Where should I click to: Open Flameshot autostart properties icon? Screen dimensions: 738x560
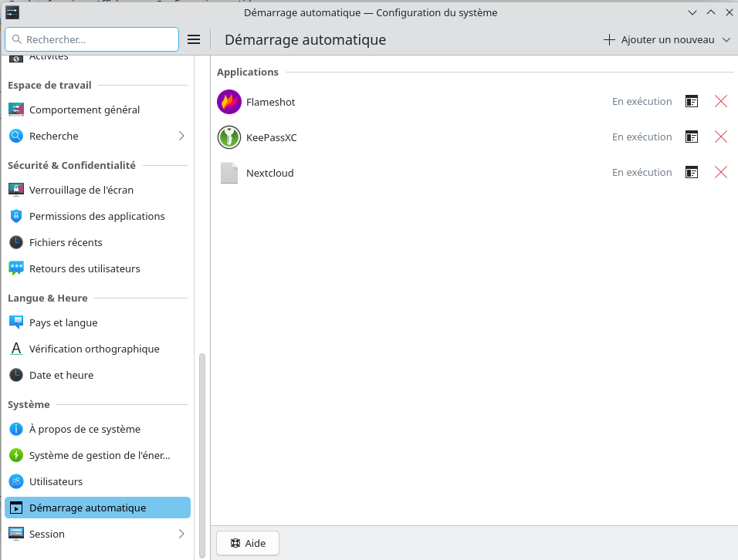pos(692,101)
